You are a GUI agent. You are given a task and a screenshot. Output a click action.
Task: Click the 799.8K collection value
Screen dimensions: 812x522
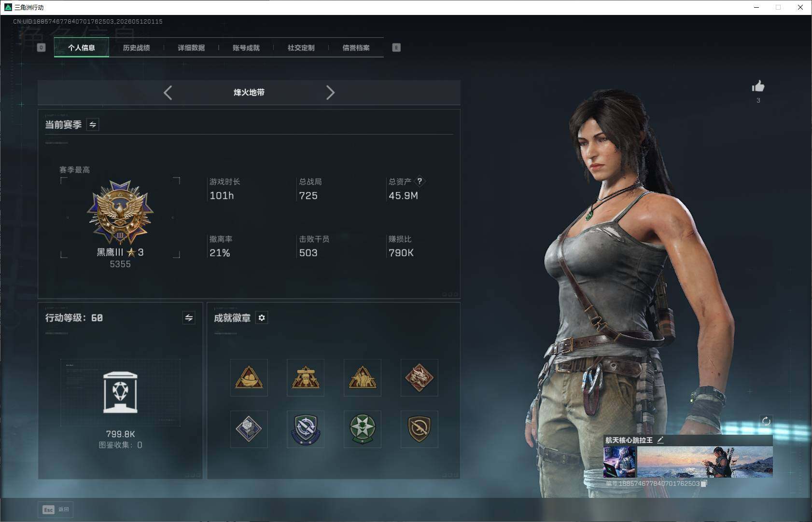pos(120,434)
